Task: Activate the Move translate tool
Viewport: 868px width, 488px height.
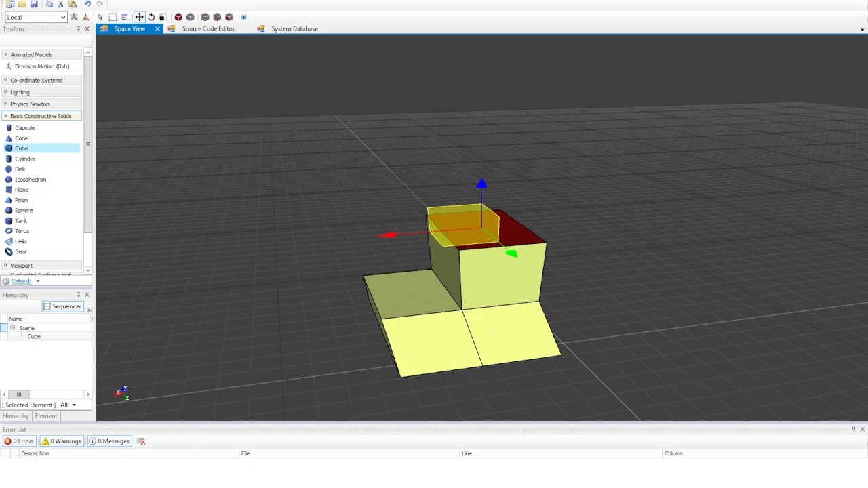Action: pos(139,17)
